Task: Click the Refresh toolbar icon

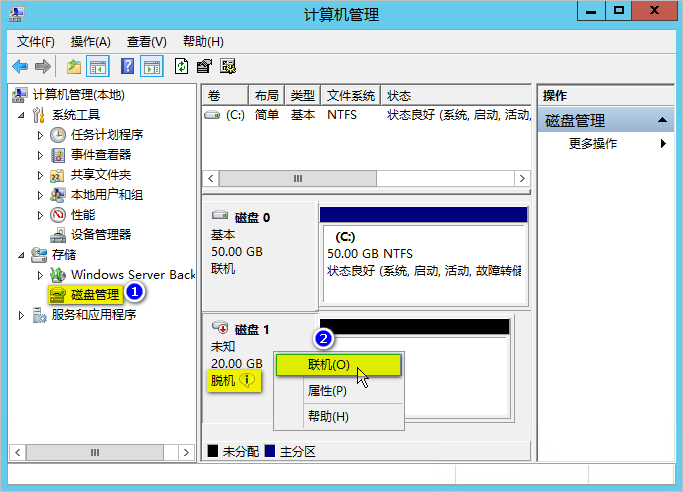Action: pos(181,67)
